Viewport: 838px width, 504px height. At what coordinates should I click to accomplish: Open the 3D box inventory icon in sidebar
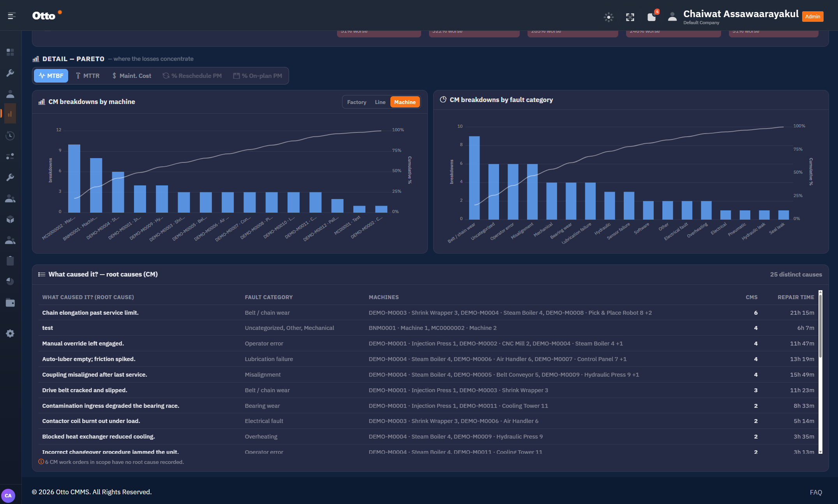pyautogui.click(x=11, y=219)
